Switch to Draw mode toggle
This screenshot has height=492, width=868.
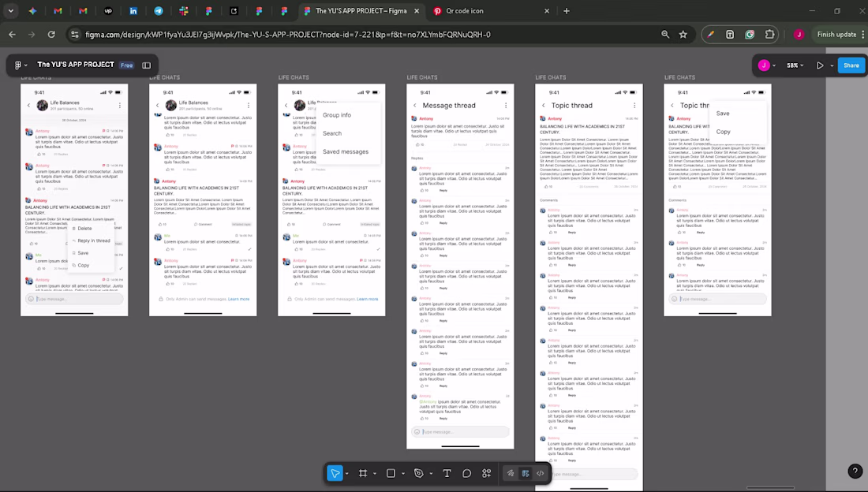(x=511, y=473)
